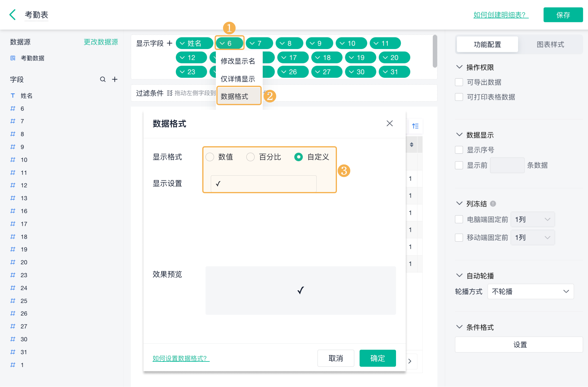
Task: Select the 百分比 radio option
Action: 250,157
